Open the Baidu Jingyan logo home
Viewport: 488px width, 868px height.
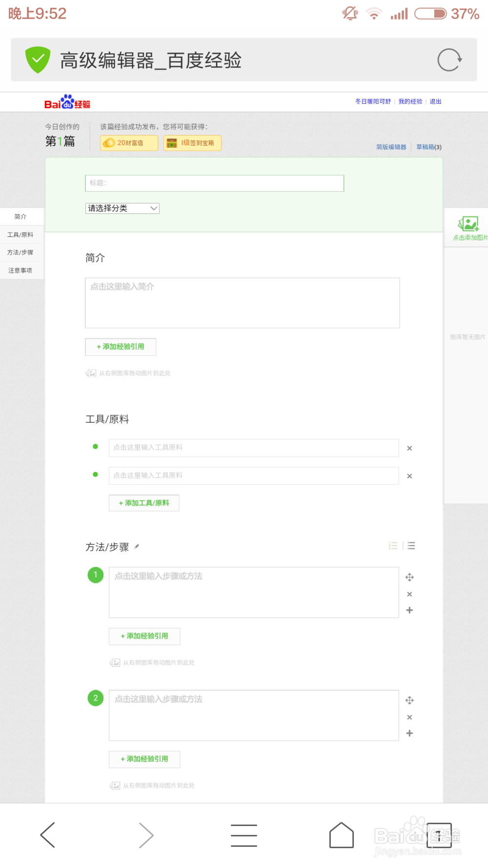point(67,102)
